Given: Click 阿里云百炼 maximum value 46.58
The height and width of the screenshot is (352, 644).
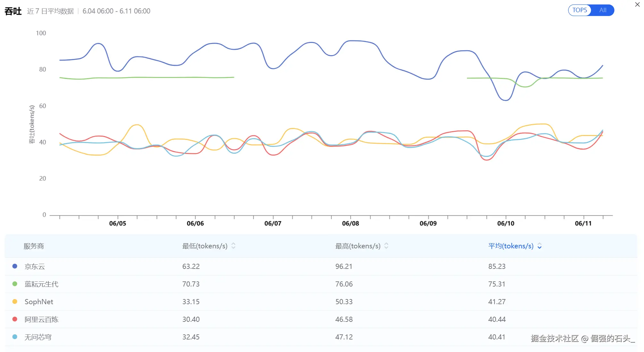Looking at the screenshot, I should tap(344, 319).
